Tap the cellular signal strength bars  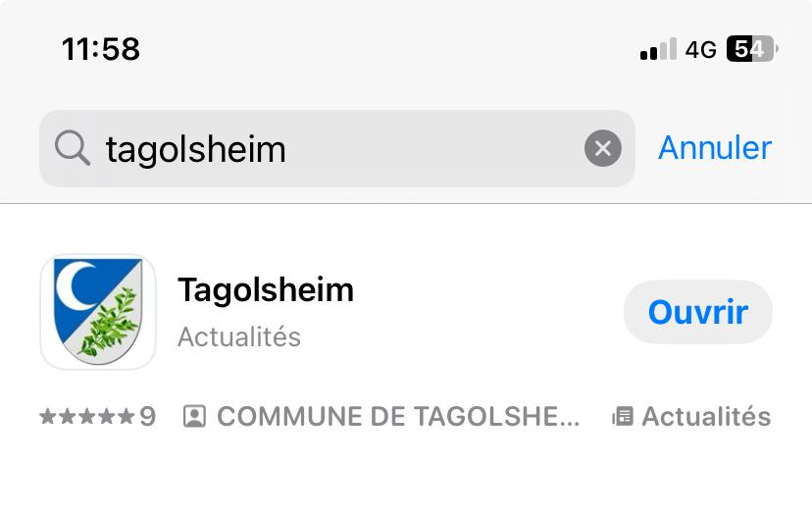(x=658, y=49)
